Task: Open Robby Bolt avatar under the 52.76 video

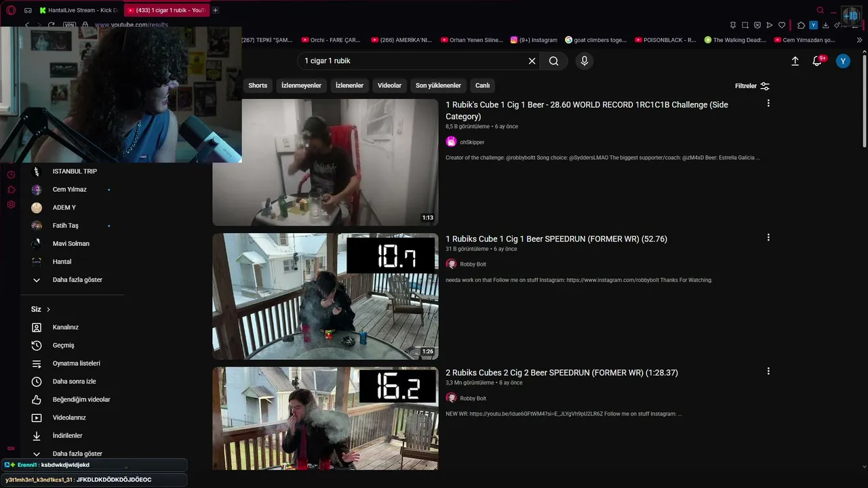Action: pyautogui.click(x=451, y=264)
